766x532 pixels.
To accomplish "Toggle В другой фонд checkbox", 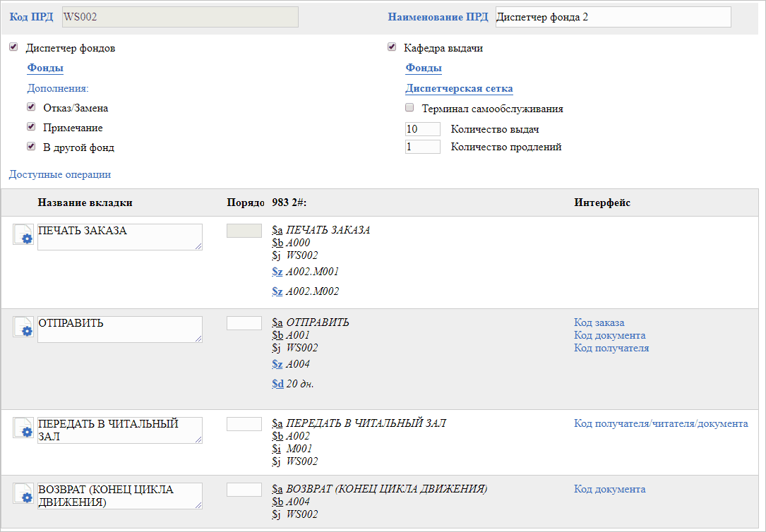I will (31, 147).
